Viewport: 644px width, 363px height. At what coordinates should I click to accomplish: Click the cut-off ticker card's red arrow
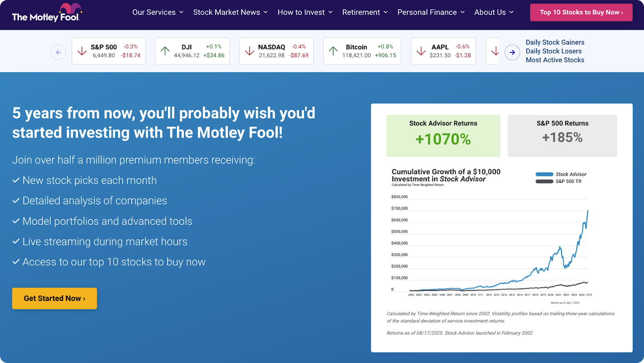[x=495, y=51]
